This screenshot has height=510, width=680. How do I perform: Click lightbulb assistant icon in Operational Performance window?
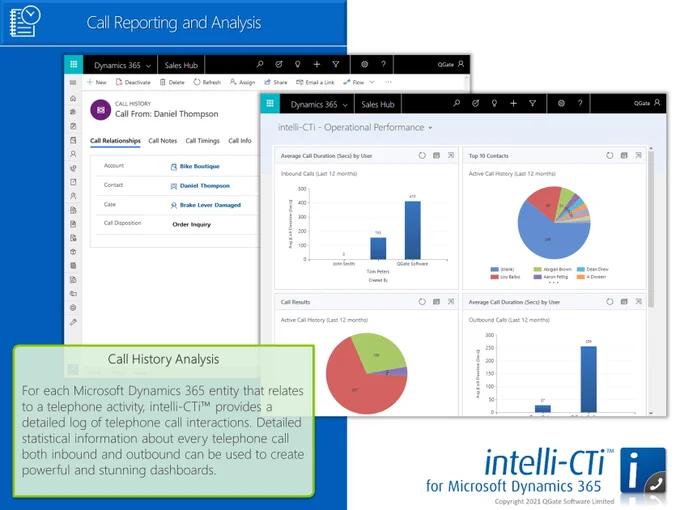coord(494,103)
